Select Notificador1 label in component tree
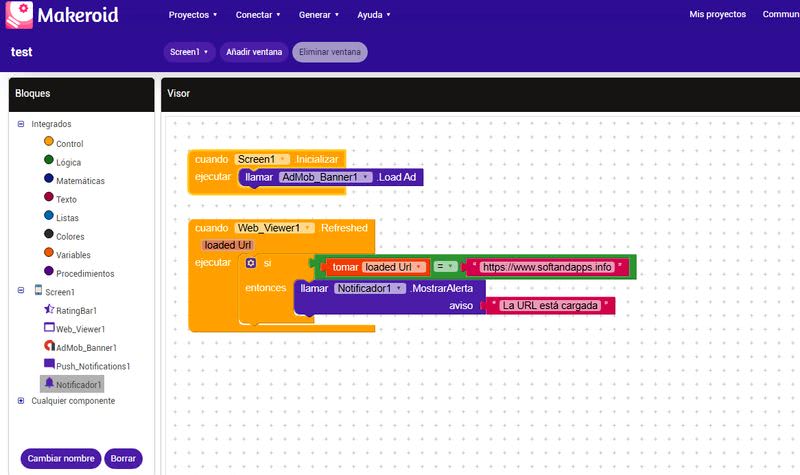Viewport: 800px width, 475px height. [x=79, y=385]
